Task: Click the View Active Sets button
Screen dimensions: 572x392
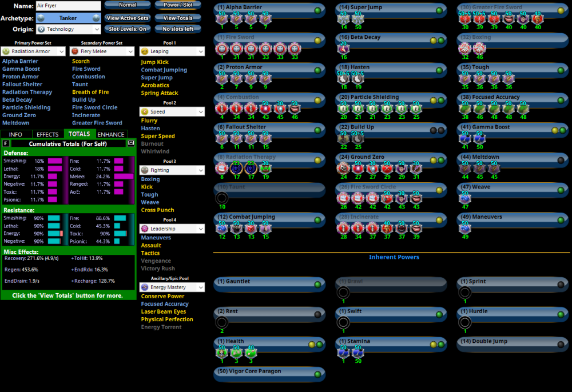Action: (x=128, y=18)
